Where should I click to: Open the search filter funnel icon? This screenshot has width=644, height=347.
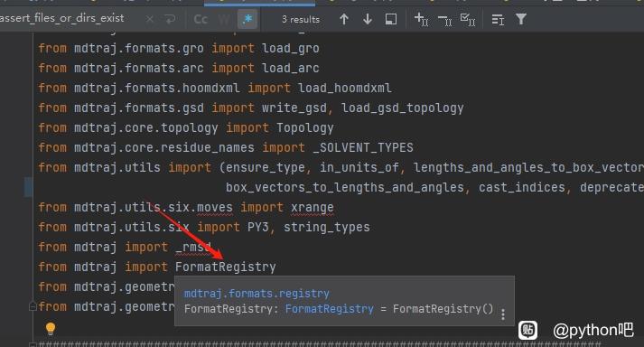(x=521, y=19)
